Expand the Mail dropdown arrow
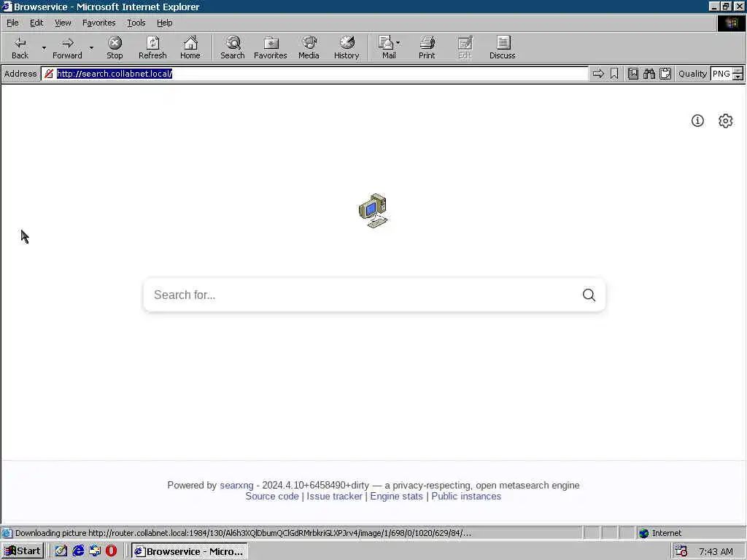The width and height of the screenshot is (747, 560). (x=398, y=43)
